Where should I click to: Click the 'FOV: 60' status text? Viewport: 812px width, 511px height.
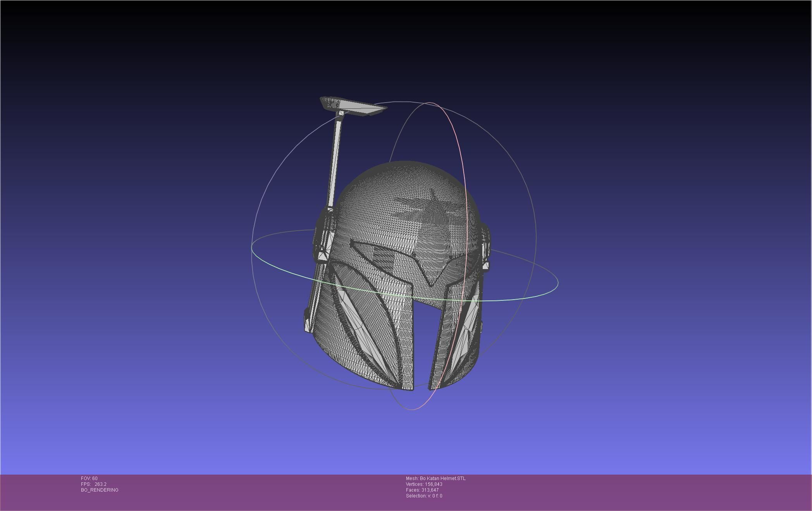click(x=89, y=478)
